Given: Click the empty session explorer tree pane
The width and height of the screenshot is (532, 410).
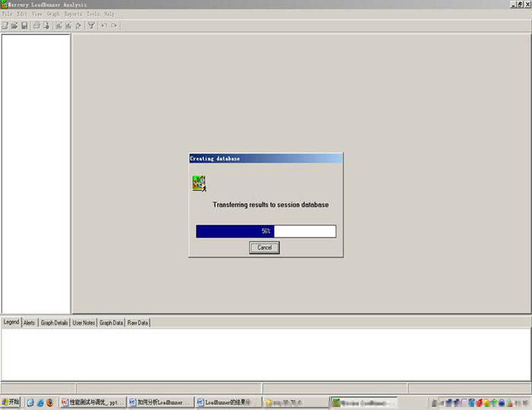Looking at the screenshot, I should pos(36,173).
